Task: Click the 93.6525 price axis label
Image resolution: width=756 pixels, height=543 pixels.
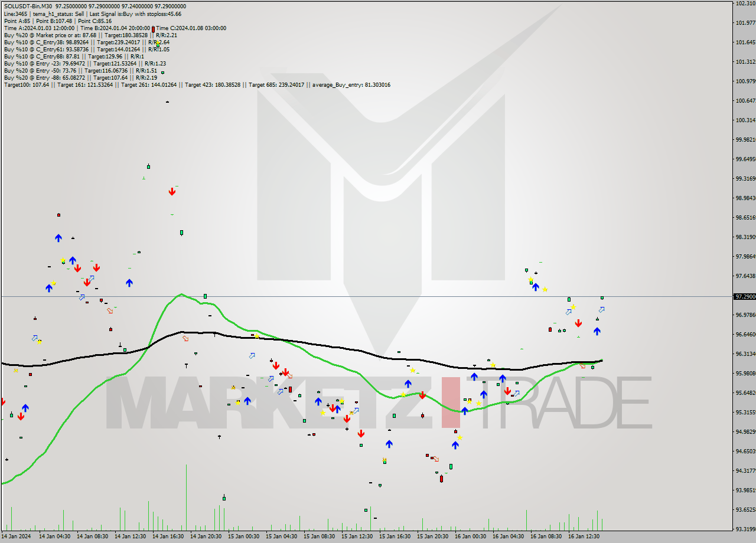Action: [745, 510]
